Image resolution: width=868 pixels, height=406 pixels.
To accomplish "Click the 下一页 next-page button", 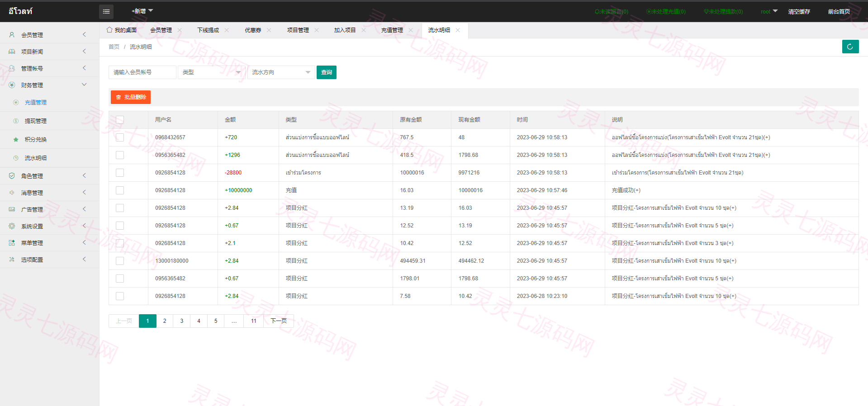I will [x=279, y=321].
